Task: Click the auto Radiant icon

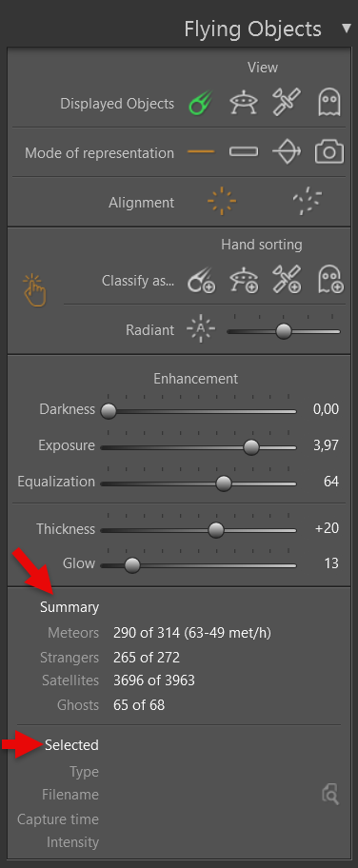Action: click(x=201, y=330)
